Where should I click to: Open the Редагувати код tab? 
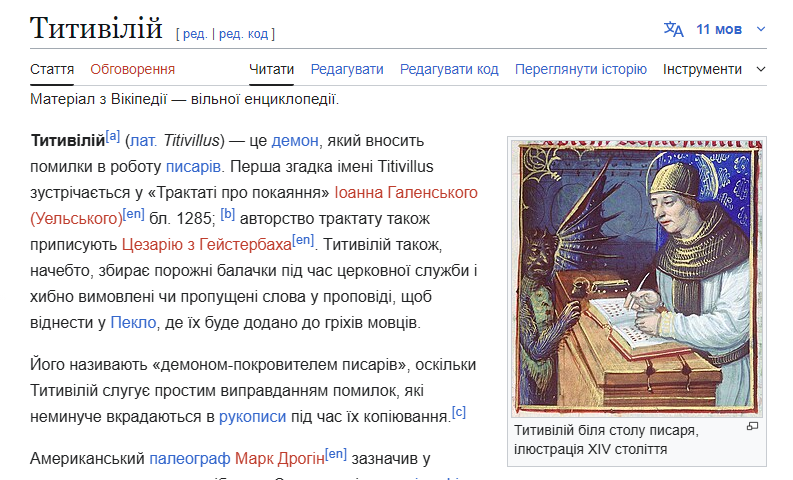pos(449,69)
